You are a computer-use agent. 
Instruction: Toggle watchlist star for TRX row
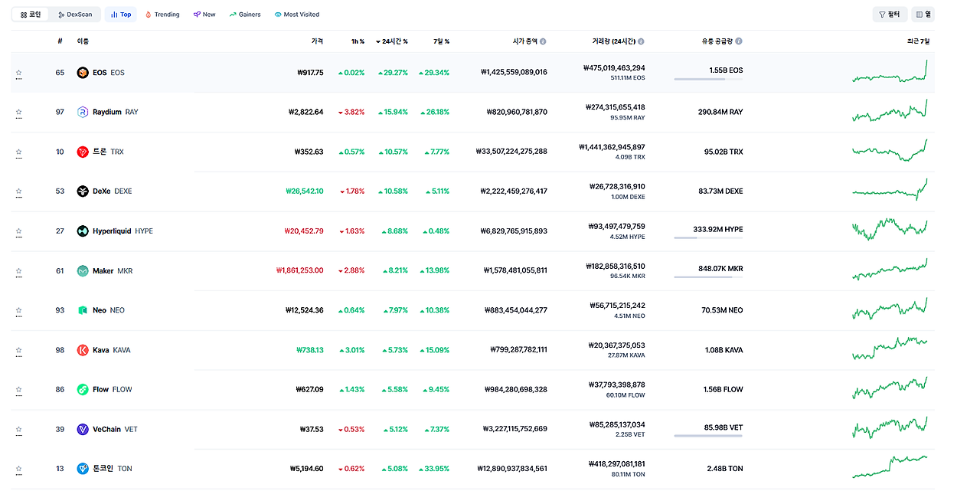tap(19, 152)
